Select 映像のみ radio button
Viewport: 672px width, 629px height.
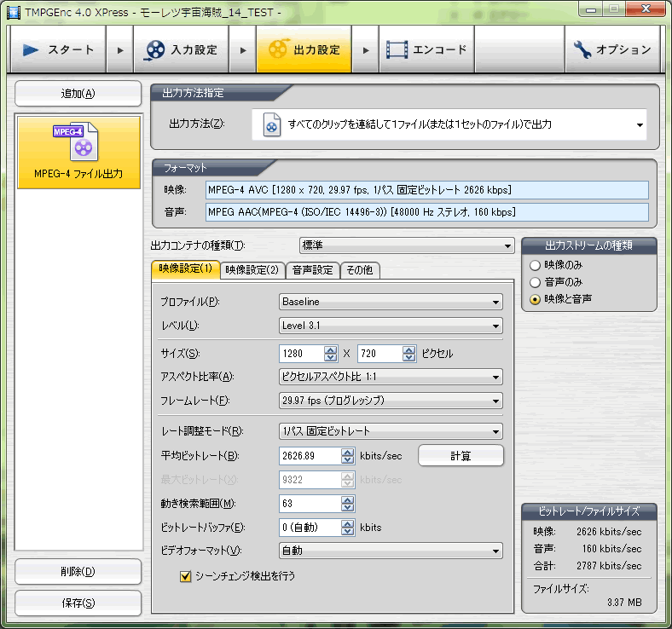535,265
